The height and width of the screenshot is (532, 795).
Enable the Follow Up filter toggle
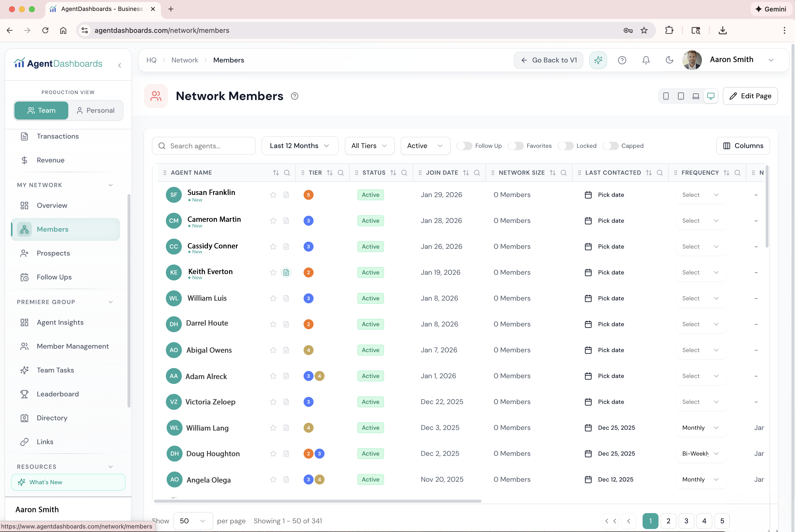coord(465,146)
